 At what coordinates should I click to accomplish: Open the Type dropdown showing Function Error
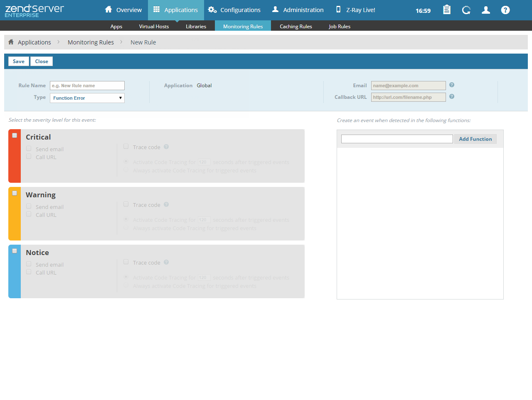[x=87, y=98]
